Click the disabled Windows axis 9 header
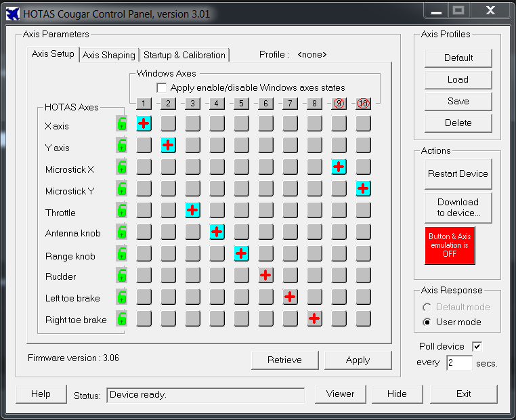 [339, 104]
